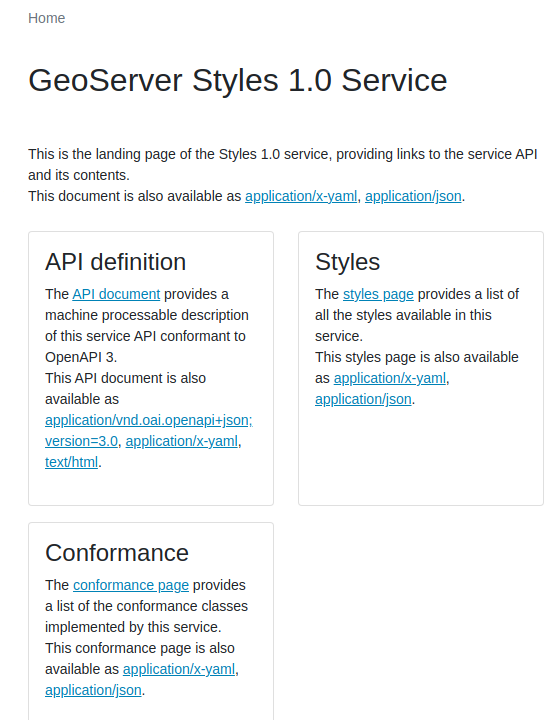Click the Conformance card heading

117,553
